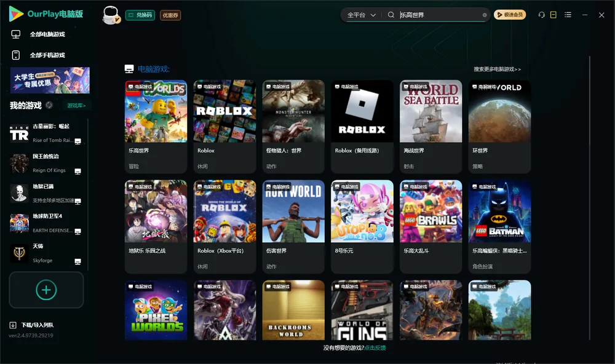Image resolution: width=615 pixels, height=364 pixels.
Task: Open 古墓丽影：崛起 in my games
Action: point(46,133)
